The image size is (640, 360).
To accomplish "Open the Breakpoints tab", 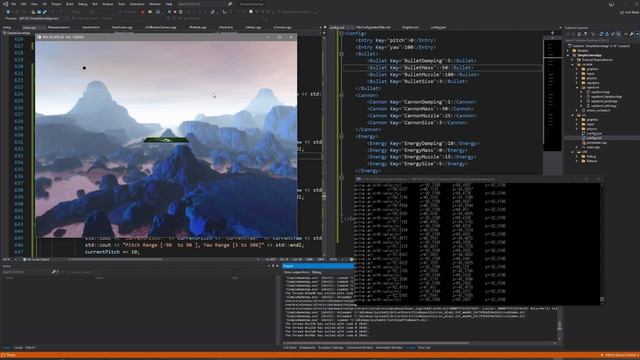I will click(307, 348).
